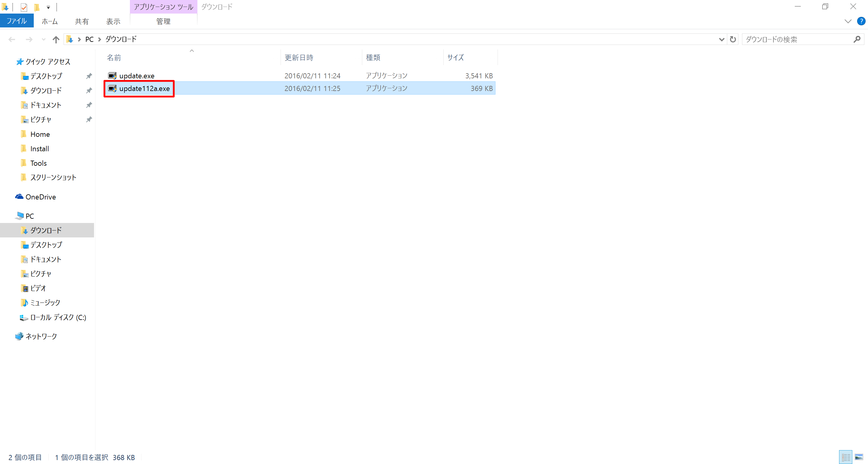Click the star icon beside クイック アクセス
Viewport: 868px width, 464px height.
point(20,62)
